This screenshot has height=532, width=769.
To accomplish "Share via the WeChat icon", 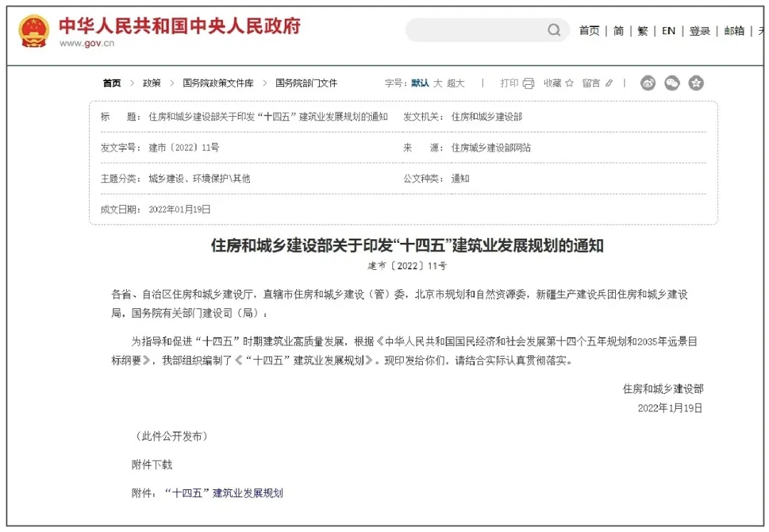I will coord(672,83).
